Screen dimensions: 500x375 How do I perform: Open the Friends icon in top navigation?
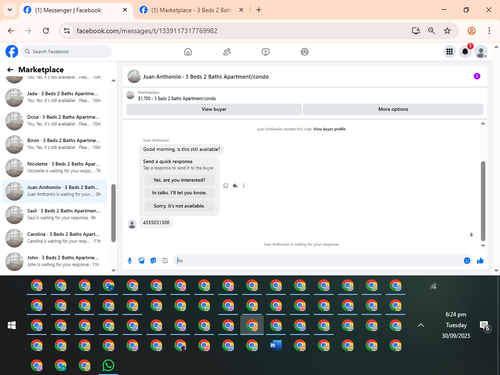pos(227,52)
